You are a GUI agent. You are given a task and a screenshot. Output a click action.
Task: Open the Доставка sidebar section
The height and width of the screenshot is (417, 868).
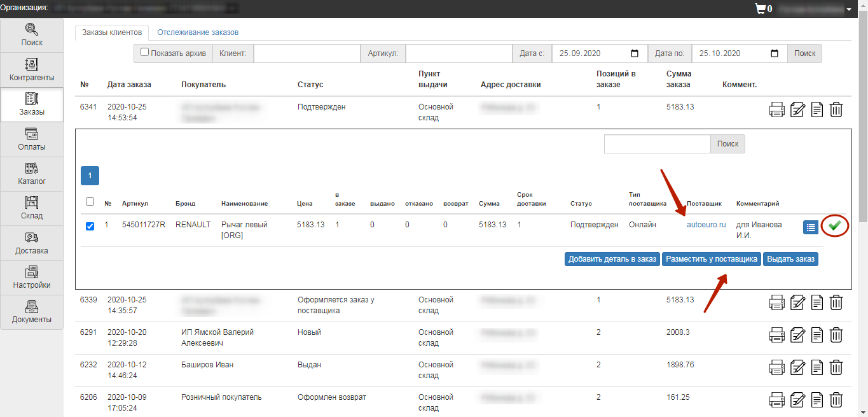click(32, 243)
